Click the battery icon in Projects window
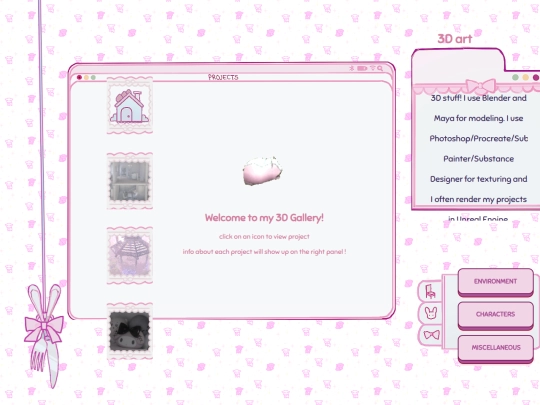Image resolution: width=540 pixels, height=405 pixels. (362, 68)
